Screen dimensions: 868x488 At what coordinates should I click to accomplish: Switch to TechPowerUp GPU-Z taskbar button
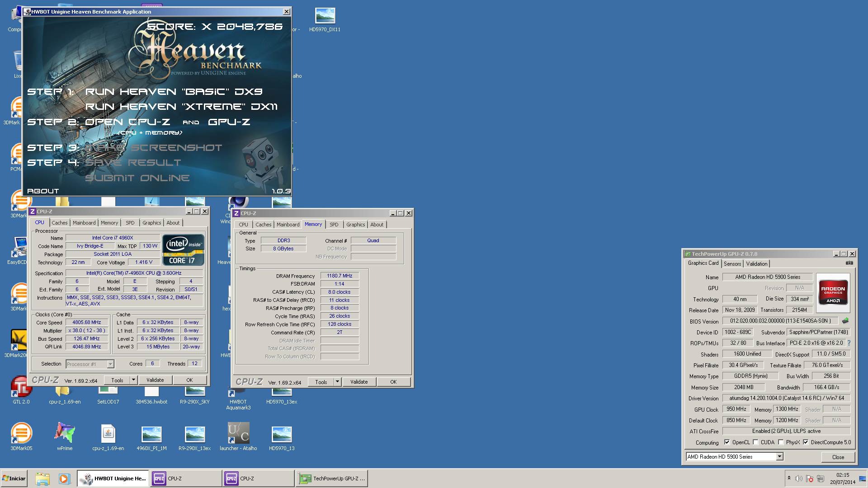[332, 479]
